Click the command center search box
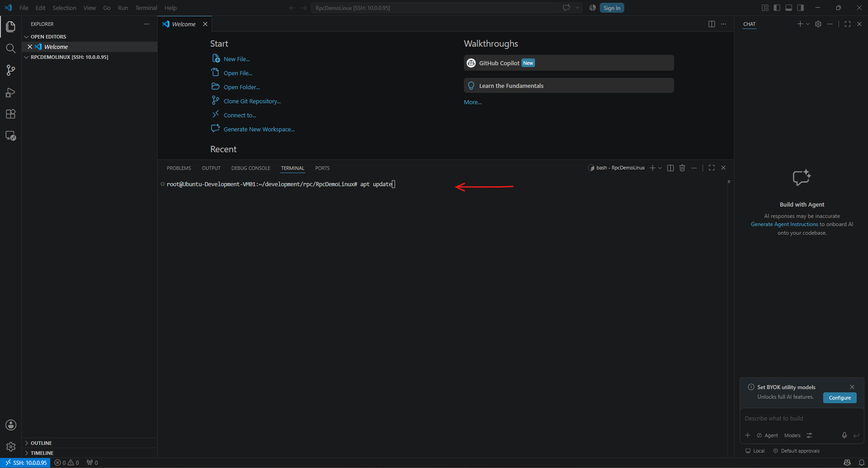 pos(436,8)
